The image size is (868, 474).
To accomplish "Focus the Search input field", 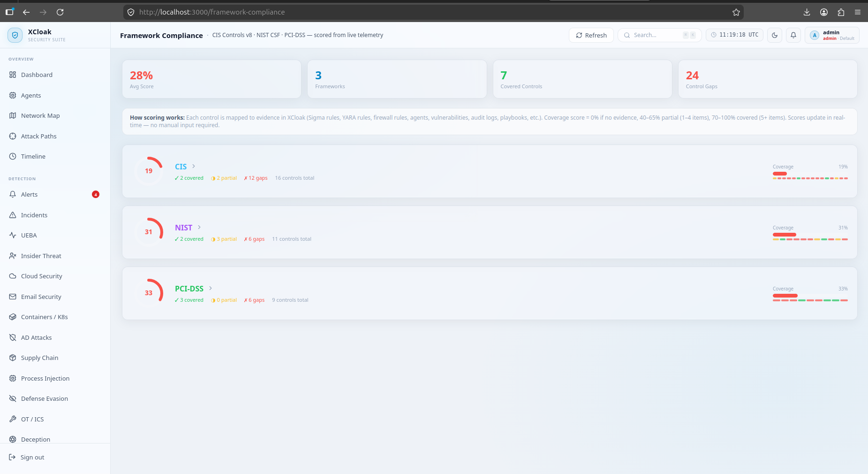I will click(x=660, y=35).
